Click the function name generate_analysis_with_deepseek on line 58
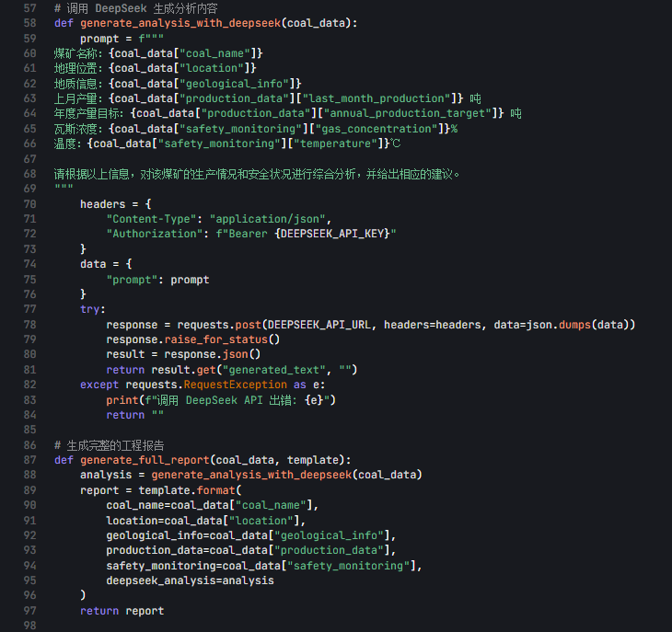 point(180,23)
